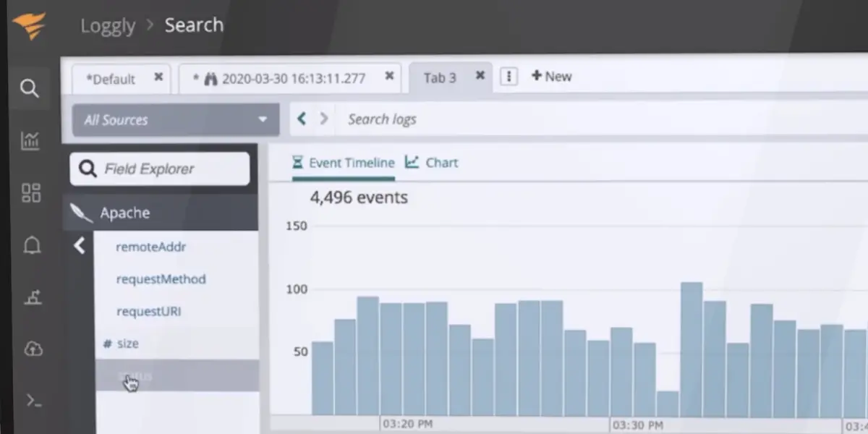Click the feather icon beside Apache
Image resolution: width=868 pixels, height=434 pixels.
tap(81, 213)
